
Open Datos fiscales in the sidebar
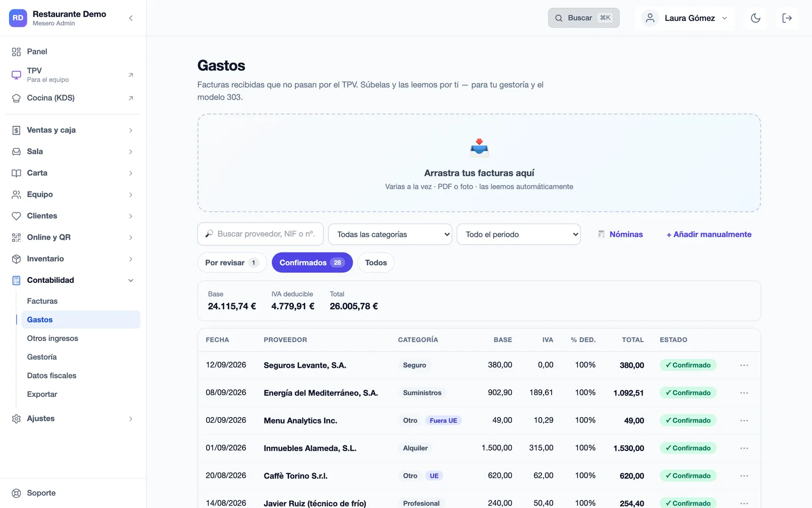(81, 376)
